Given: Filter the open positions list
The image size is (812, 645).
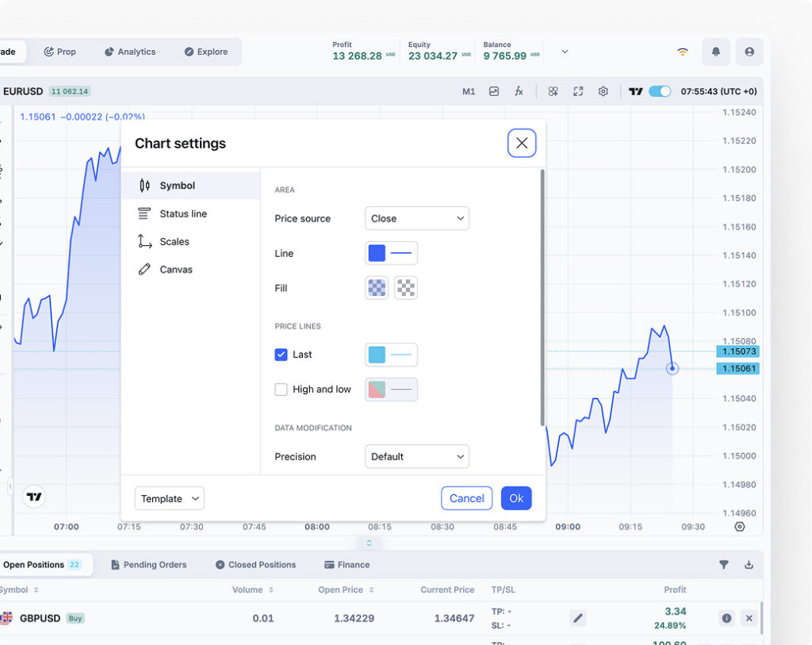Looking at the screenshot, I should [723, 565].
